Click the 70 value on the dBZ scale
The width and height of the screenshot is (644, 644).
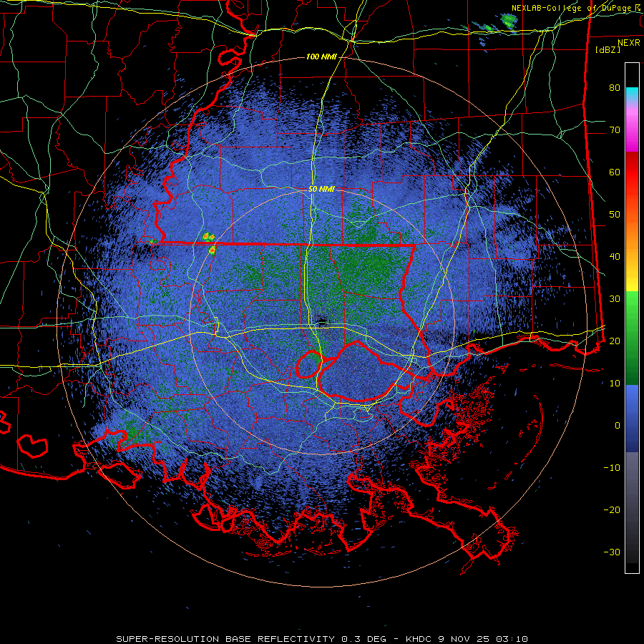click(615, 130)
